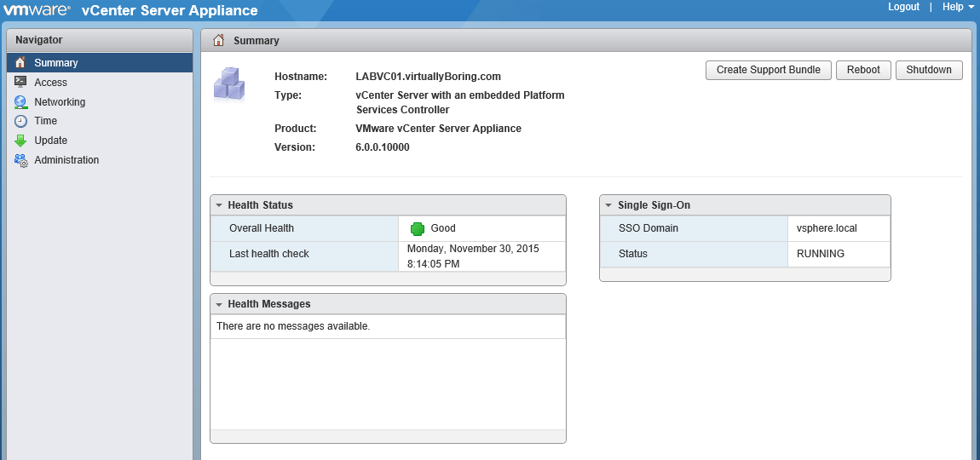Image resolution: width=980 pixels, height=460 pixels.
Task: Click the Overall Health label cell
Action: pyautogui.click(x=304, y=229)
